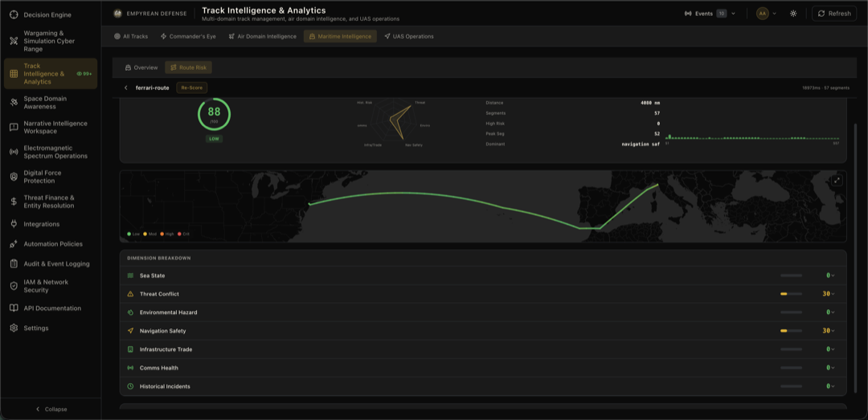This screenshot has height=420, width=868.
Task: Click the API Documentation book icon
Action: pos(14,308)
